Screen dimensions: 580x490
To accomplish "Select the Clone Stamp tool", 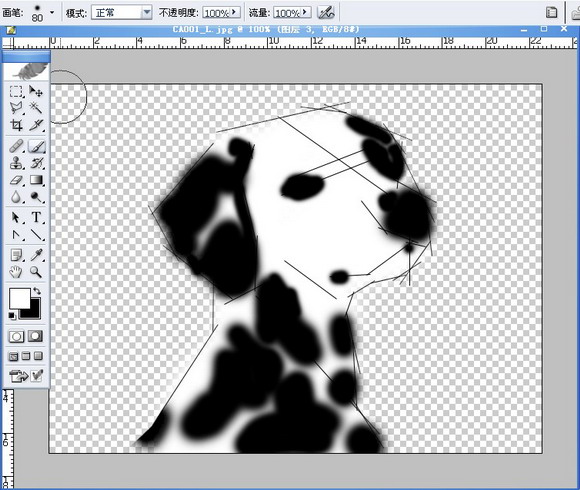I will [x=16, y=163].
